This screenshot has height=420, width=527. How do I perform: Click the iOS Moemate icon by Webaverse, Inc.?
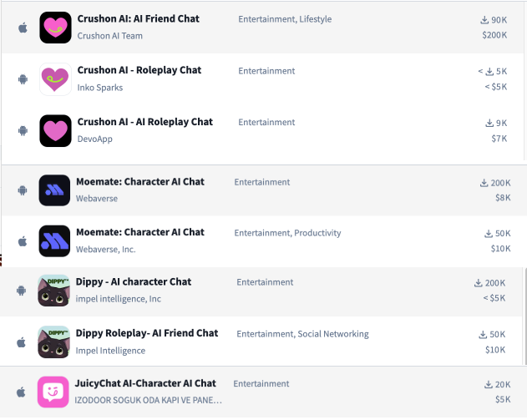[x=55, y=240]
